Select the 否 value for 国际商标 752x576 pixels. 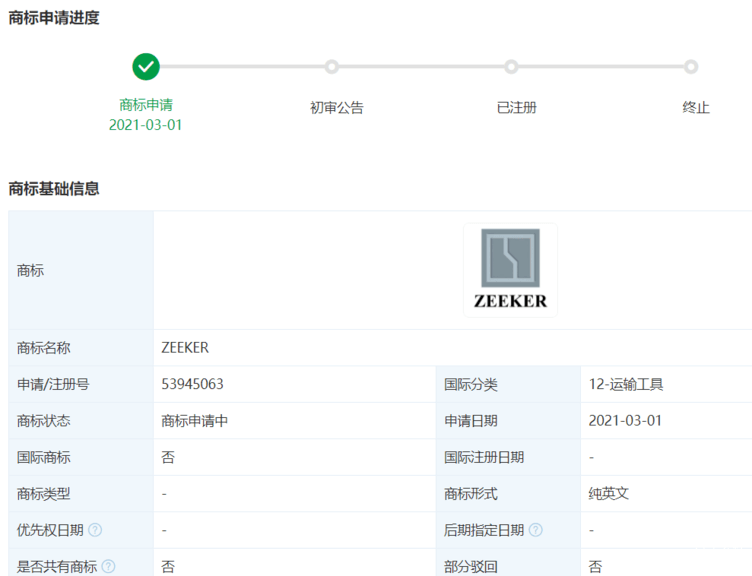click(x=168, y=457)
